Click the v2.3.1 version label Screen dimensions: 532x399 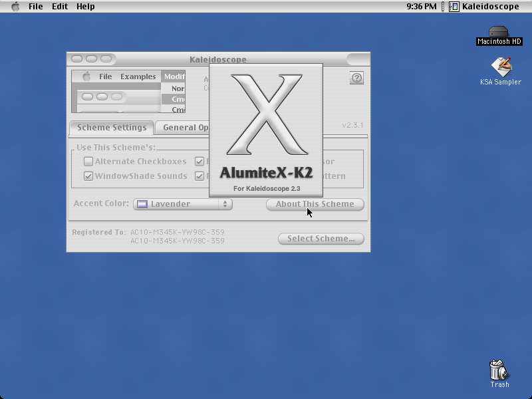352,125
